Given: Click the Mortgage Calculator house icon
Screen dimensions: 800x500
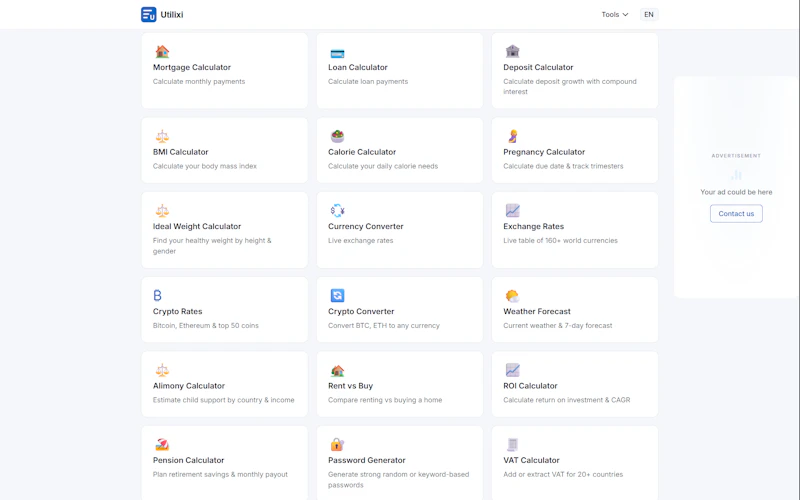Looking at the screenshot, I should pos(162,51).
